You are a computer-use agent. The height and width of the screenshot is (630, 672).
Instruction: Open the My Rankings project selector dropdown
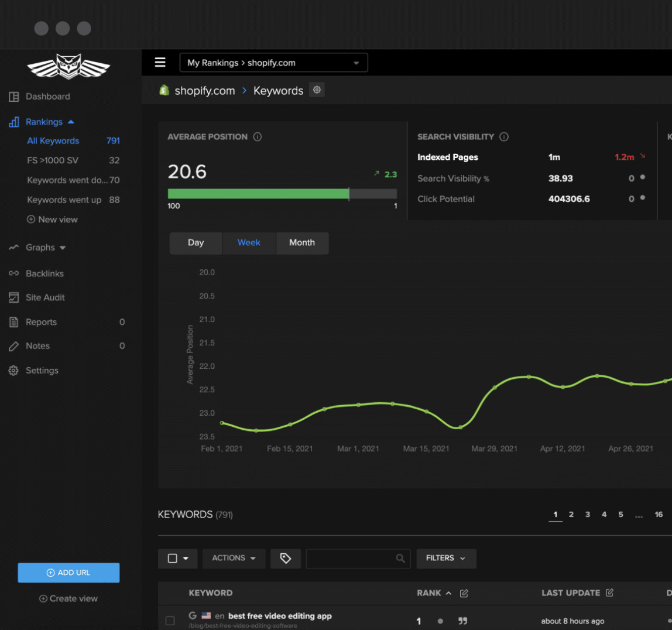coord(273,62)
